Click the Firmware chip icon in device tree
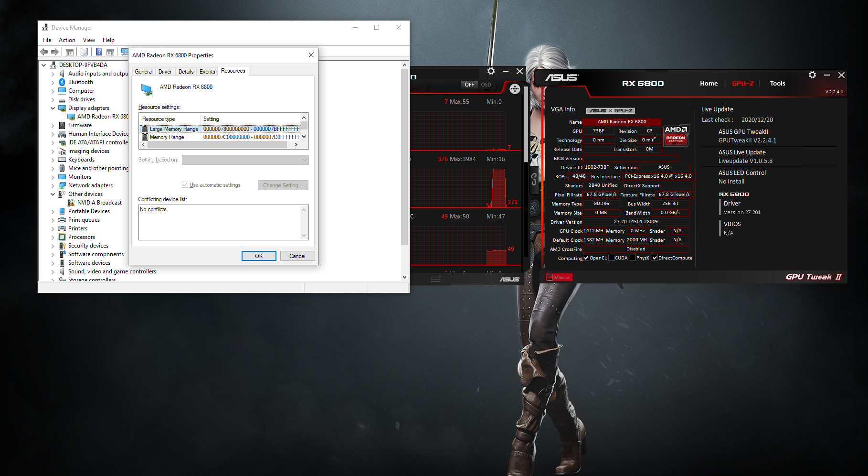This screenshot has width=868, height=476. (62, 125)
